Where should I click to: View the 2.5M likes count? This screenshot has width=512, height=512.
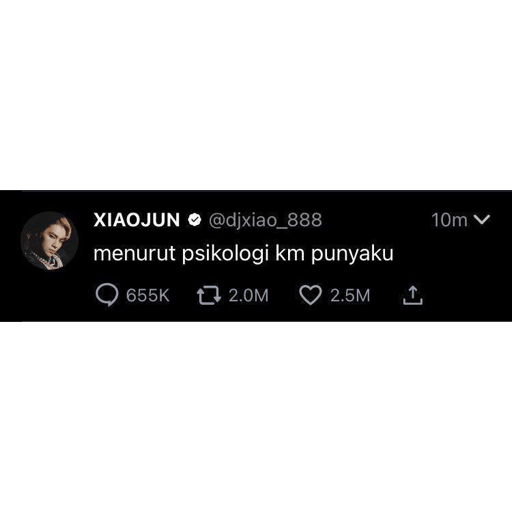[x=350, y=295]
